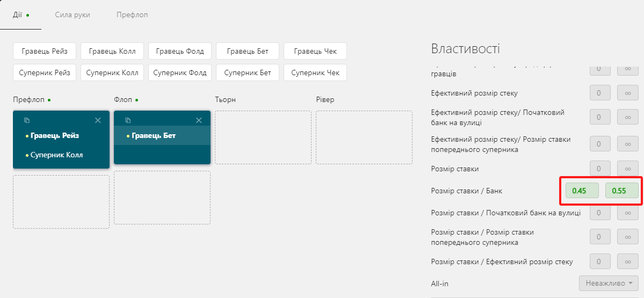Image resolution: width=644 pixels, height=298 pixels.
Task: Set maximum for stack / Початковий банк на вулиці
Action: tap(627, 118)
